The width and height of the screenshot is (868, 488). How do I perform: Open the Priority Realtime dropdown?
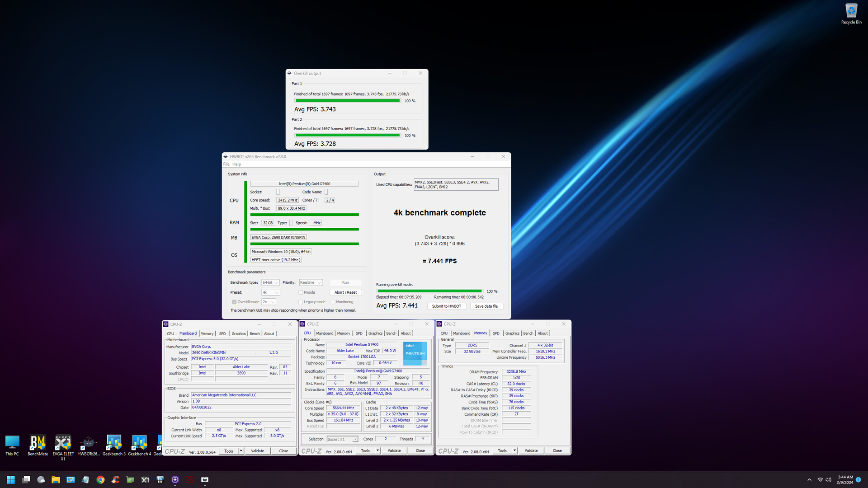[311, 282]
